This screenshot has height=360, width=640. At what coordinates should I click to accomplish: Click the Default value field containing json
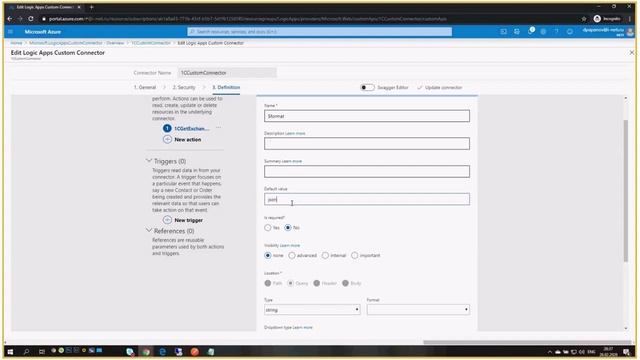(367, 199)
